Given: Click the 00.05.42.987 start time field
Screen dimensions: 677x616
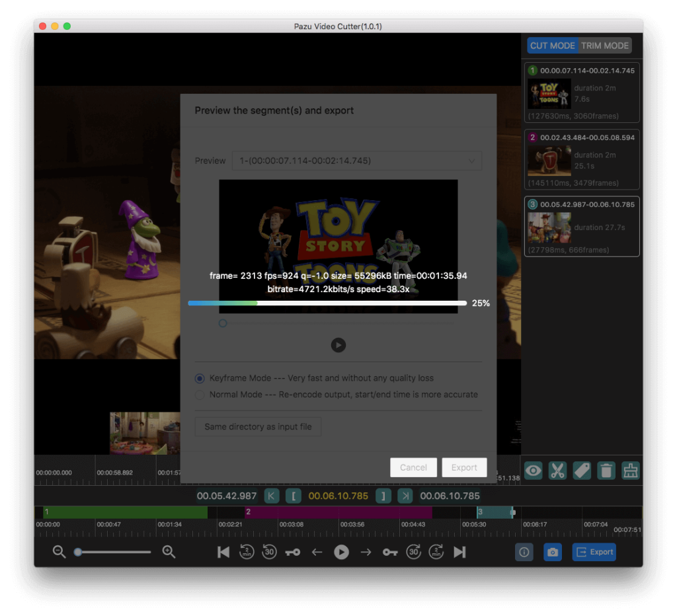Looking at the screenshot, I should click(x=227, y=496).
